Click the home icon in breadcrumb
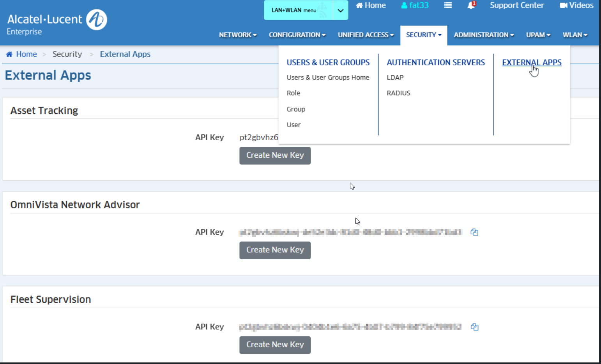Screen dimensions: 601x364 pos(9,54)
